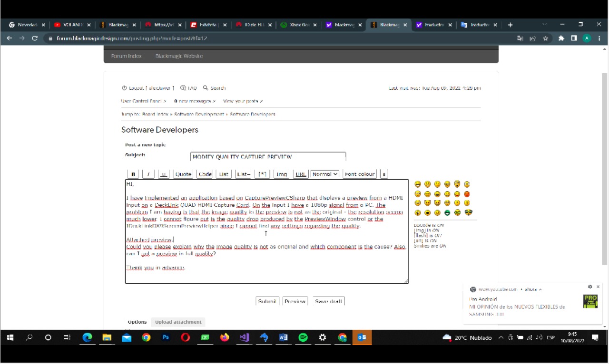Open the Font colour picker
The height and width of the screenshot is (364, 609).
pyautogui.click(x=360, y=174)
